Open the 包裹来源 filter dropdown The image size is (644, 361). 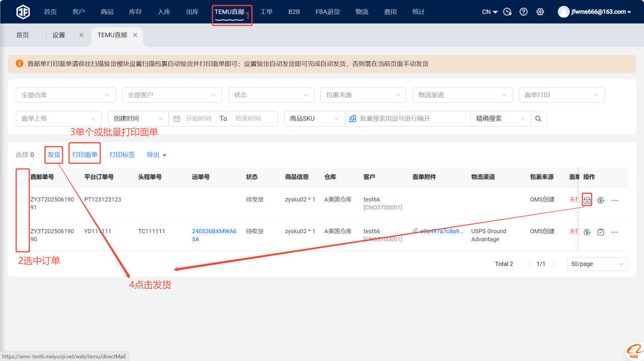tap(363, 95)
